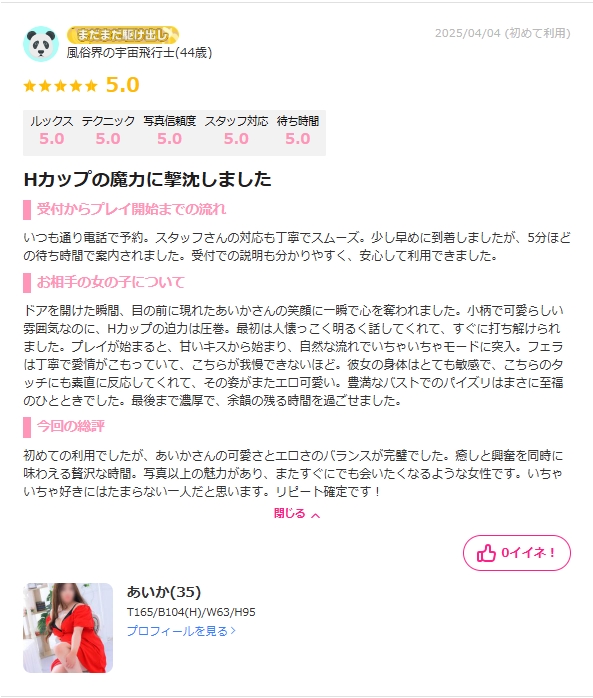Click the name あいか(35)
Viewport: 593px width, 698px height.
[164, 592]
